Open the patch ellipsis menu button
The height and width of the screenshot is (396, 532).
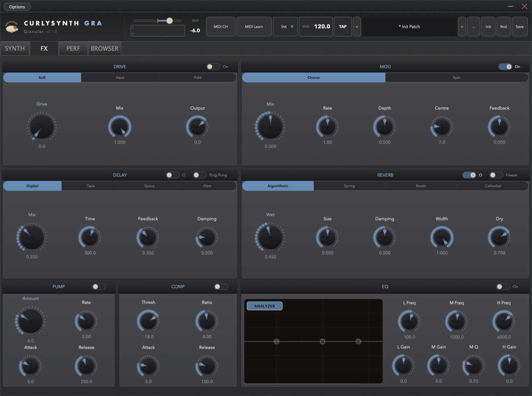(473, 27)
